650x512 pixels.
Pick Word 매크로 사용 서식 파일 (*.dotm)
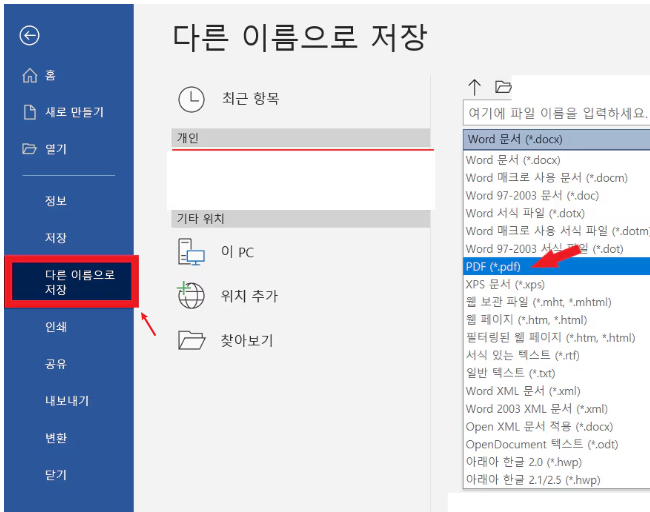(x=556, y=231)
